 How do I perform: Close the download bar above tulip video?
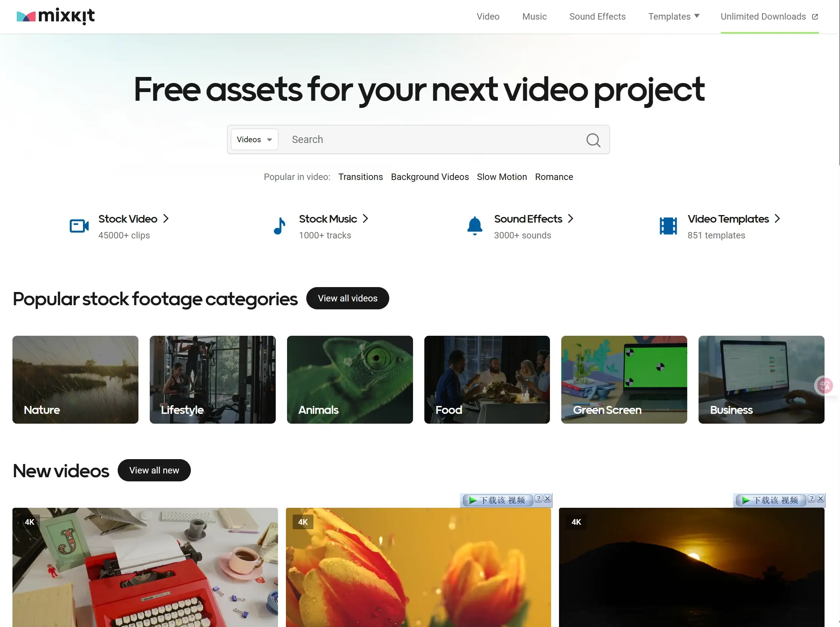pyautogui.click(x=547, y=499)
